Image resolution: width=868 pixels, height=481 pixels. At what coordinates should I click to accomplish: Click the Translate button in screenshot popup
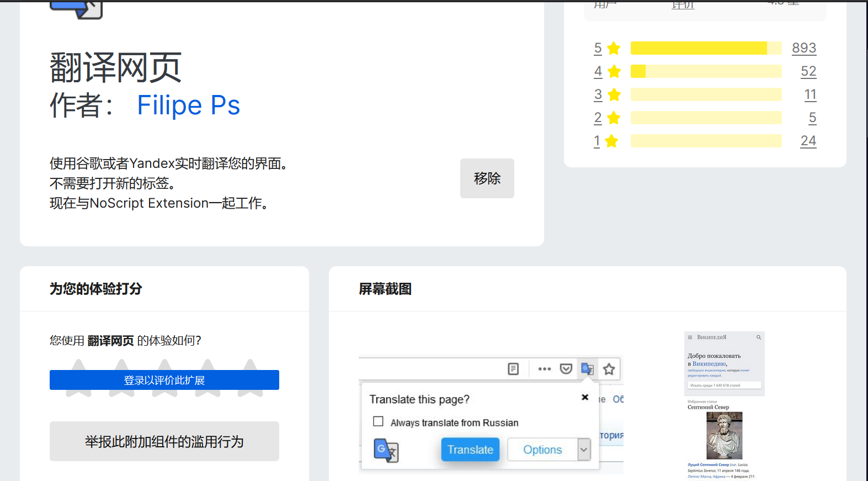click(470, 450)
